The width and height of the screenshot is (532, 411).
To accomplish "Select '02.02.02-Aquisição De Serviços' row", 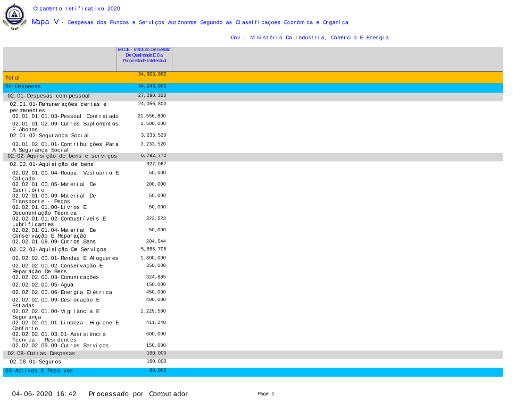I will pyautogui.click(x=58, y=249).
